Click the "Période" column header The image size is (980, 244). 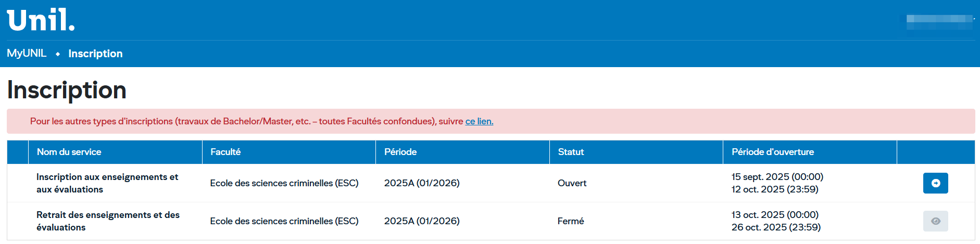(x=400, y=152)
